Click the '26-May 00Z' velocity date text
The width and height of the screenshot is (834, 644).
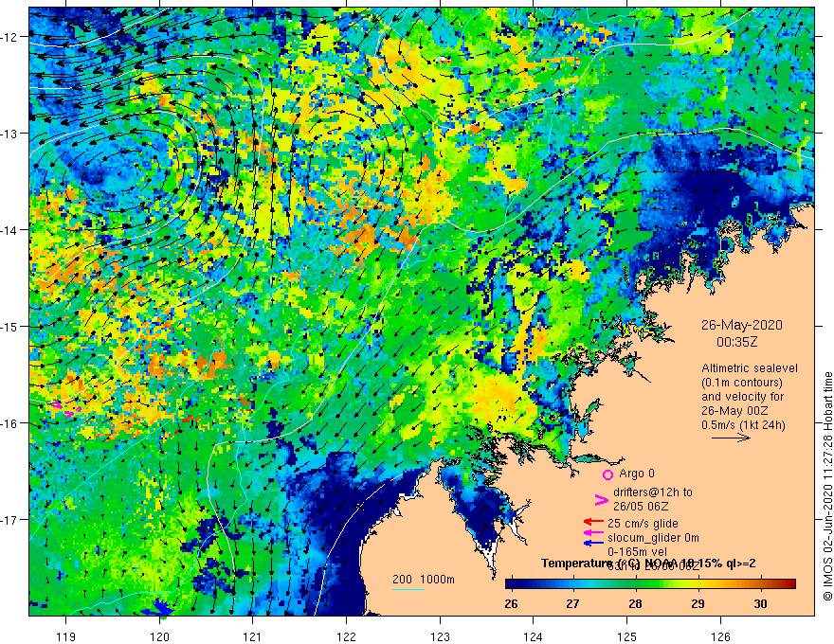(x=734, y=411)
